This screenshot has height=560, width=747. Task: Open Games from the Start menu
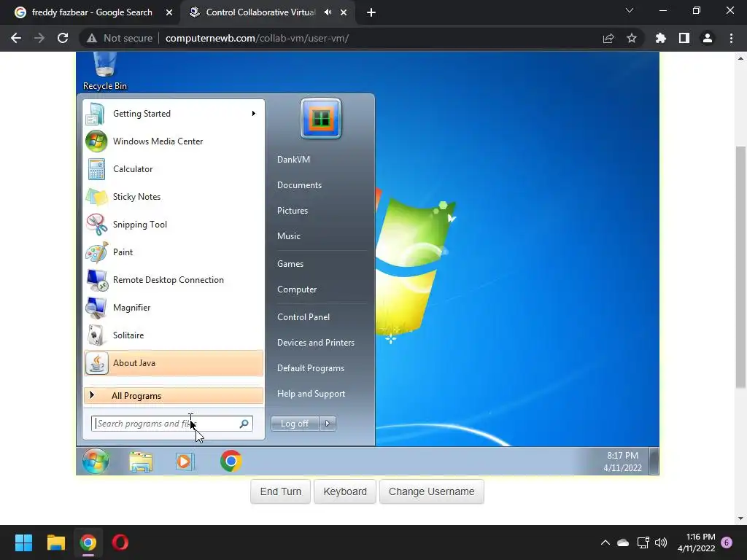click(290, 264)
